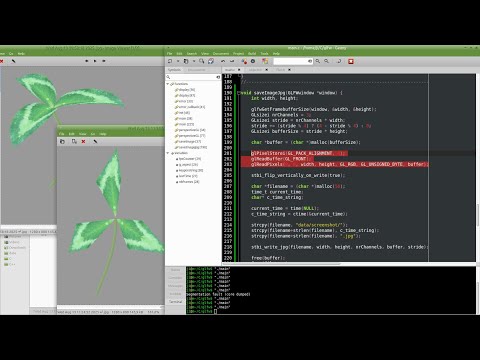Switch to the Compiler message tab
480x360 pixels.
tap(175, 278)
